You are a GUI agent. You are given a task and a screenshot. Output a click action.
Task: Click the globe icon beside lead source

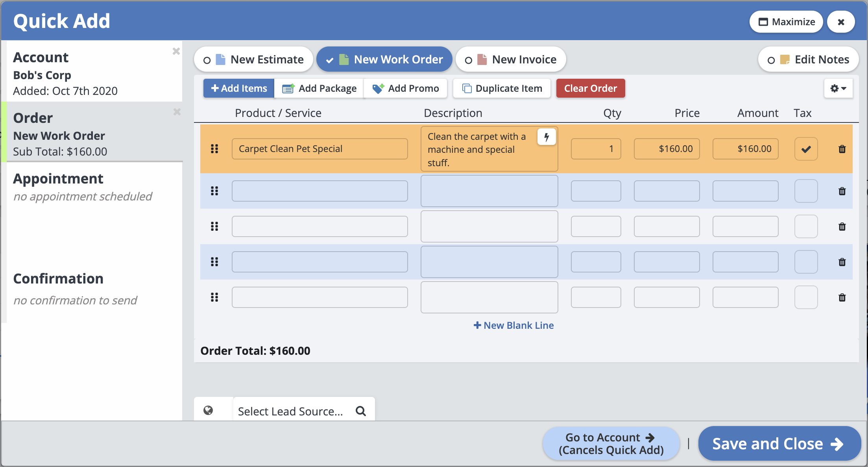point(208,411)
